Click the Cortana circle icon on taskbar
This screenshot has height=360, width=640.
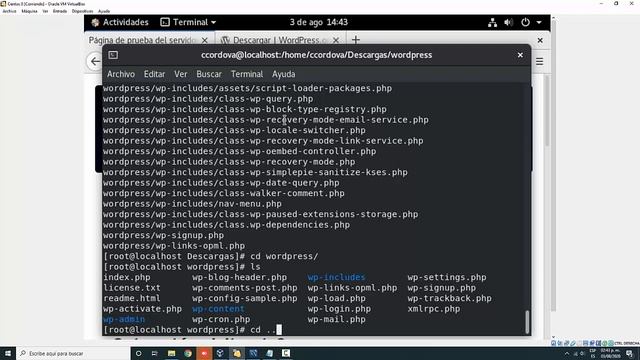(x=138, y=353)
